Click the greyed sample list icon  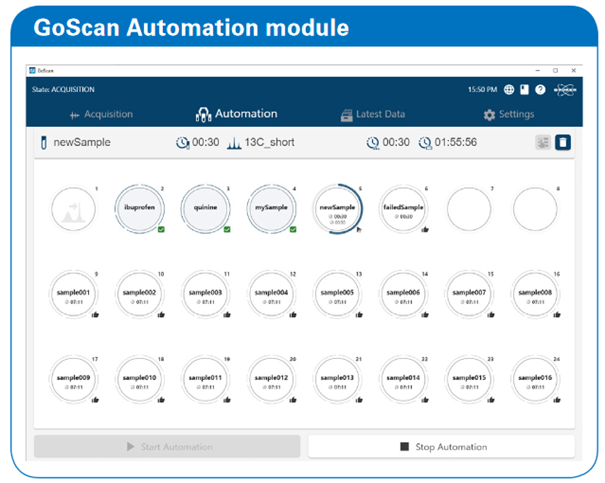543,142
